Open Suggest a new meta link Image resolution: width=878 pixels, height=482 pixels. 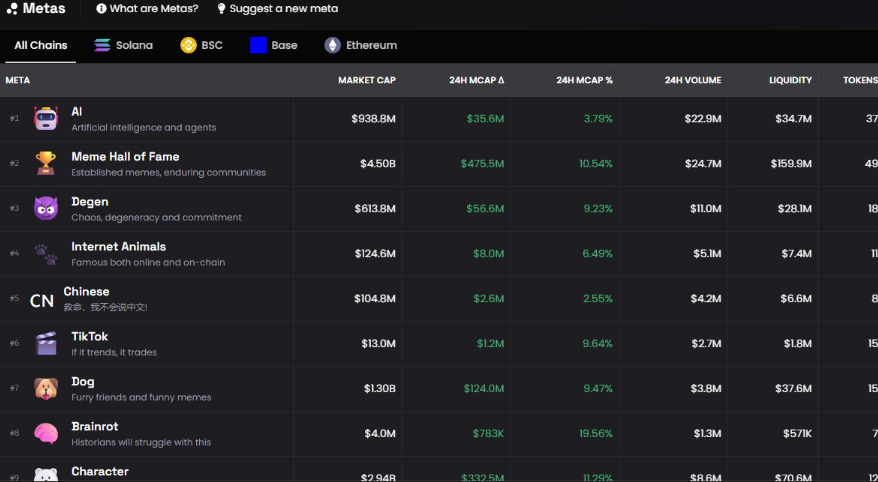[278, 8]
